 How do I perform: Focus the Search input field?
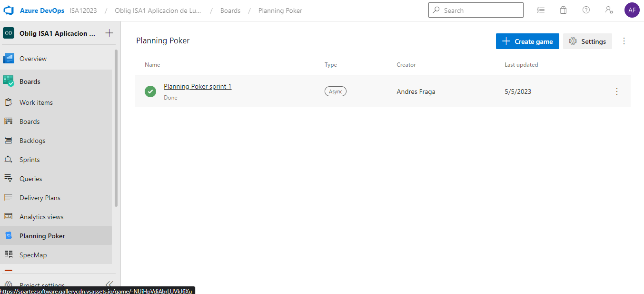476,10
